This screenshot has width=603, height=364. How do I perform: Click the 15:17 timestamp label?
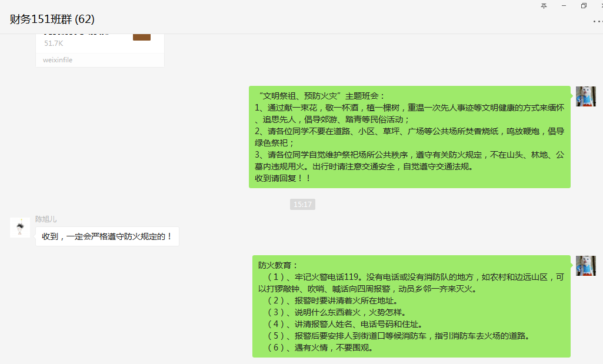click(x=302, y=205)
